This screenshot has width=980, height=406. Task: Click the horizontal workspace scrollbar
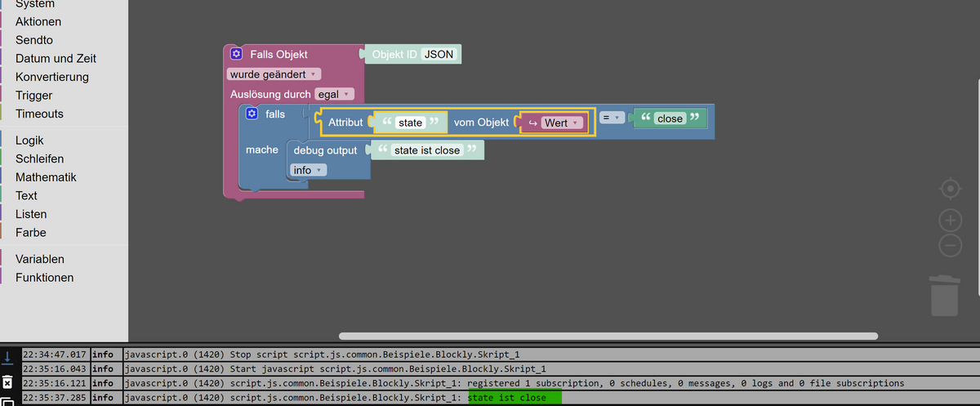pos(608,336)
